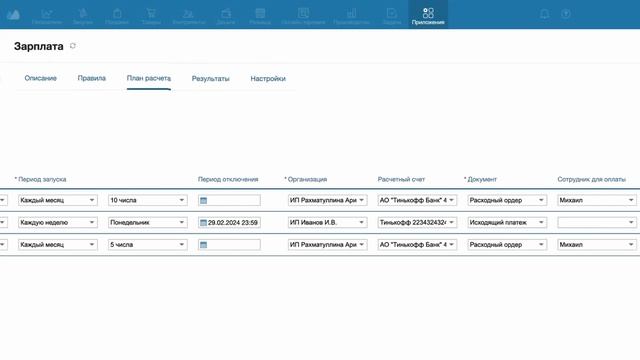Select the План расчета tab
The image size is (640, 360).
(149, 78)
